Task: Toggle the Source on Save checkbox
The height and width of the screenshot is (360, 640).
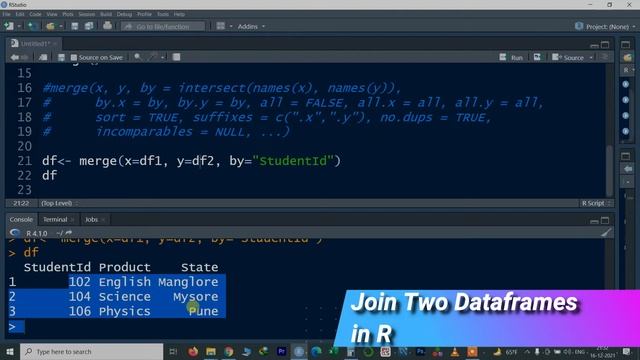Action: [74, 58]
